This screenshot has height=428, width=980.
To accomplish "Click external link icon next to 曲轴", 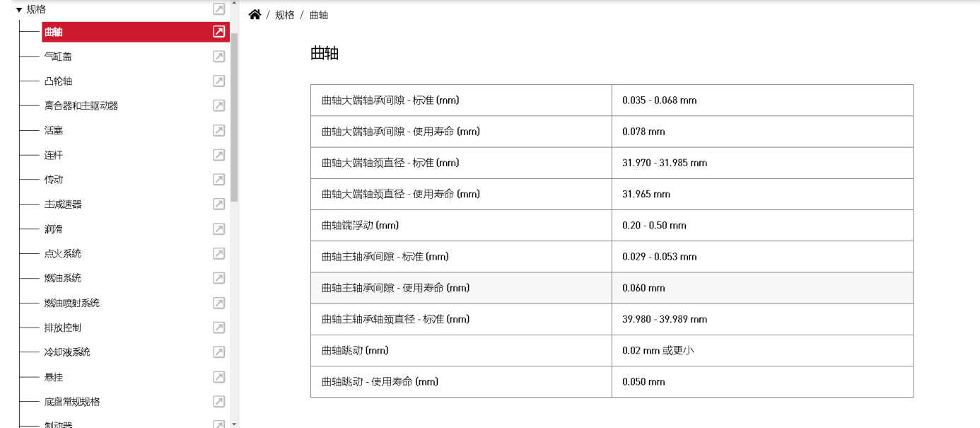I will pyautogui.click(x=218, y=31).
